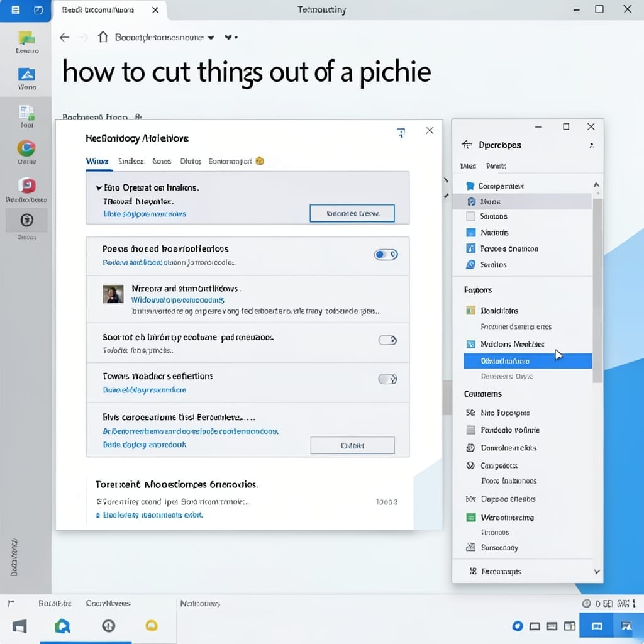
Task: Click the dark round icon highlighted in left sidebar
Action: pos(26,221)
